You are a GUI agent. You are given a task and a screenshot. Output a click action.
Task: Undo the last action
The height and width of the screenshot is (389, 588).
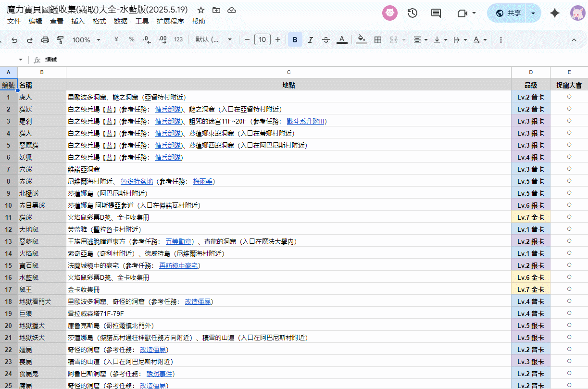[x=14, y=40]
